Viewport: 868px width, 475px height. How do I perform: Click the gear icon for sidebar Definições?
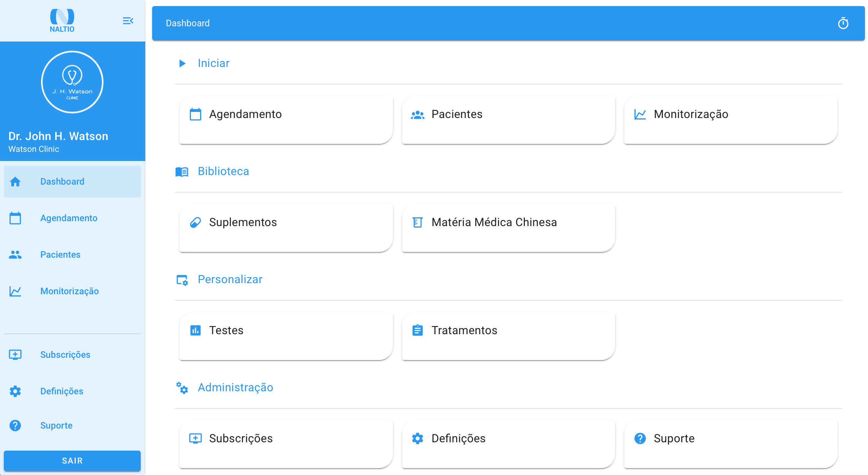(x=15, y=391)
